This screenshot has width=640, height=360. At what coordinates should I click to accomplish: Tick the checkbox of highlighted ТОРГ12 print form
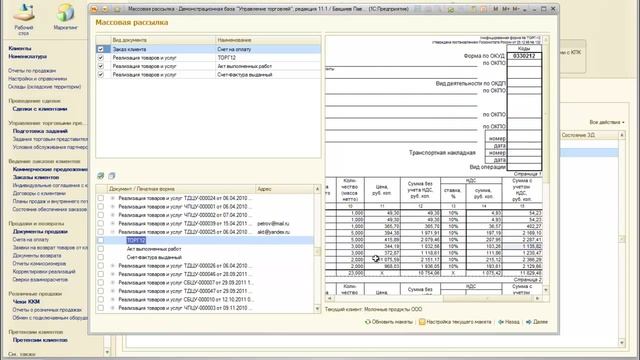tap(100, 240)
